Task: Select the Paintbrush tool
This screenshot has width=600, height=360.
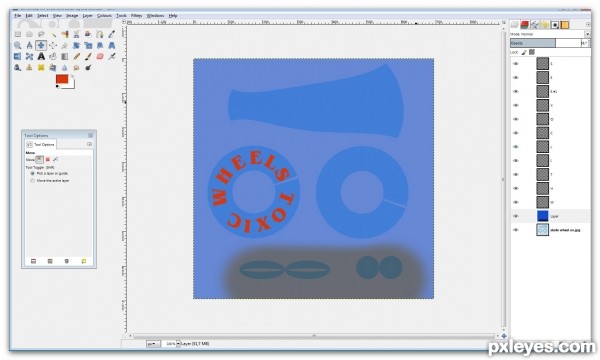Action: (x=88, y=57)
